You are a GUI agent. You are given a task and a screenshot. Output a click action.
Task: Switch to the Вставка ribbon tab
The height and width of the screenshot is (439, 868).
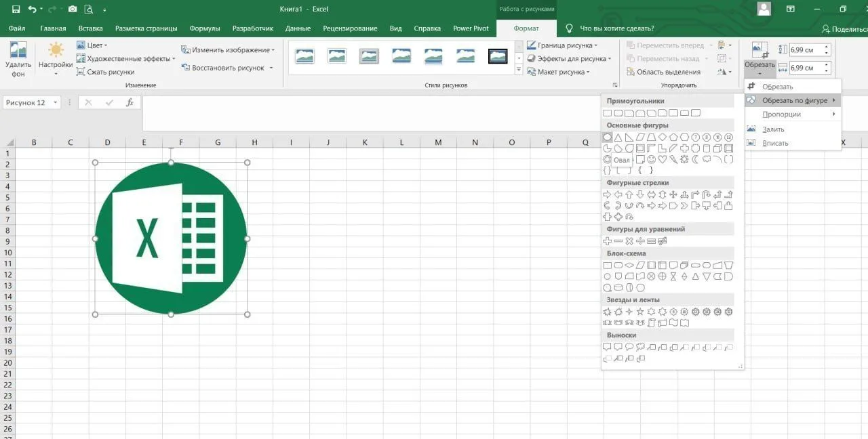click(90, 28)
